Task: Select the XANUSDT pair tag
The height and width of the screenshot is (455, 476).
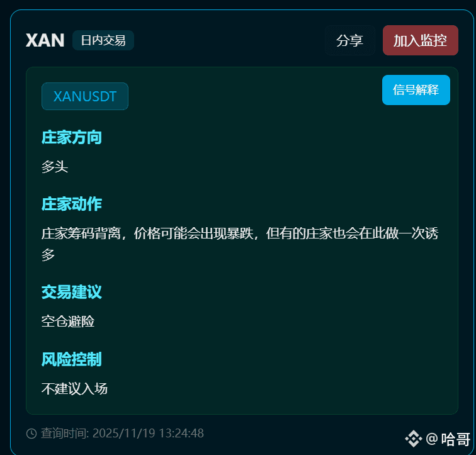Action: [85, 96]
